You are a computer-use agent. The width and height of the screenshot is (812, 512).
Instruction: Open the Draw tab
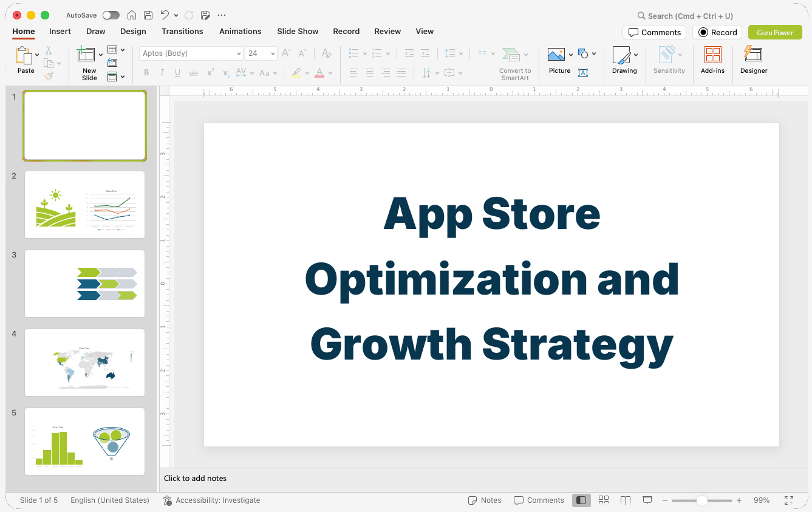[x=96, y=32]
